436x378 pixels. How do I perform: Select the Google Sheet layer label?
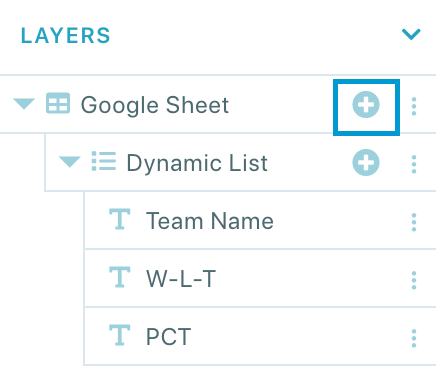point(155,106)
